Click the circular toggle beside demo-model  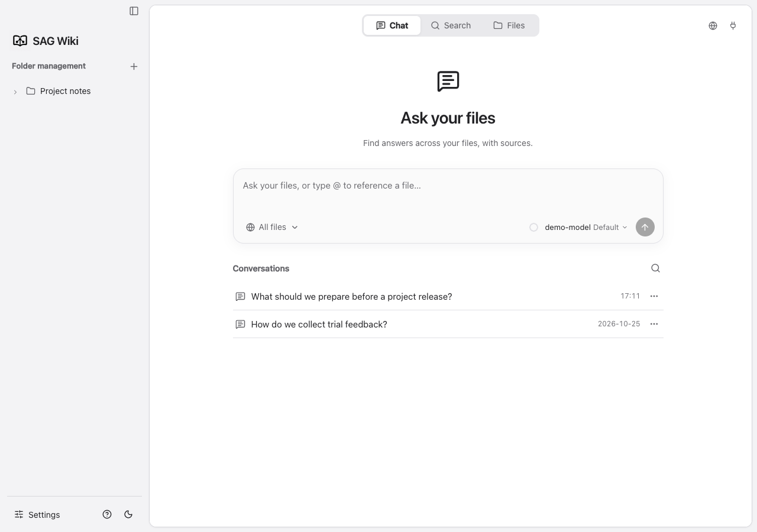coord(533,227)
